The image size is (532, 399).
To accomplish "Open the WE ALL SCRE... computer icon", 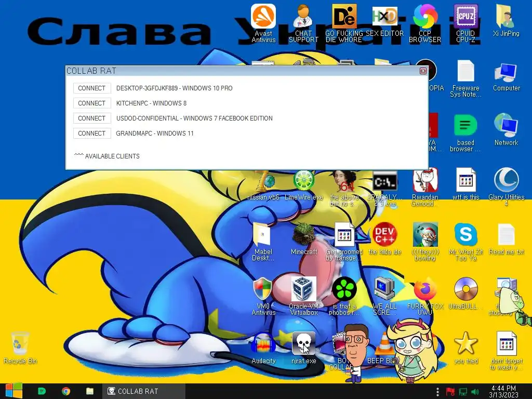I will (384, 297).
